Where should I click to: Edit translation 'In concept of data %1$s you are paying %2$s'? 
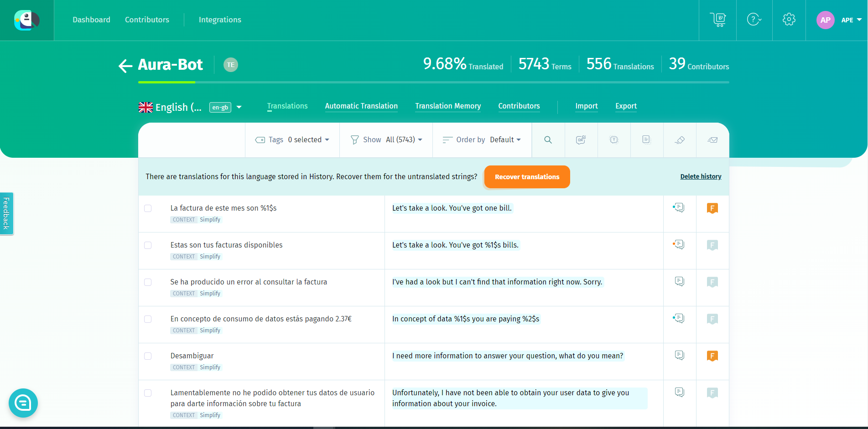[466, 319]
